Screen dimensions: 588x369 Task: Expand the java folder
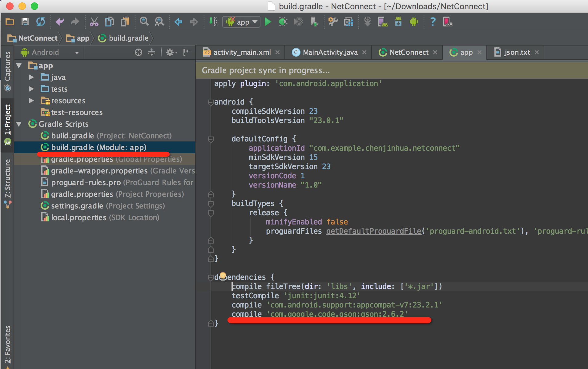31,77
